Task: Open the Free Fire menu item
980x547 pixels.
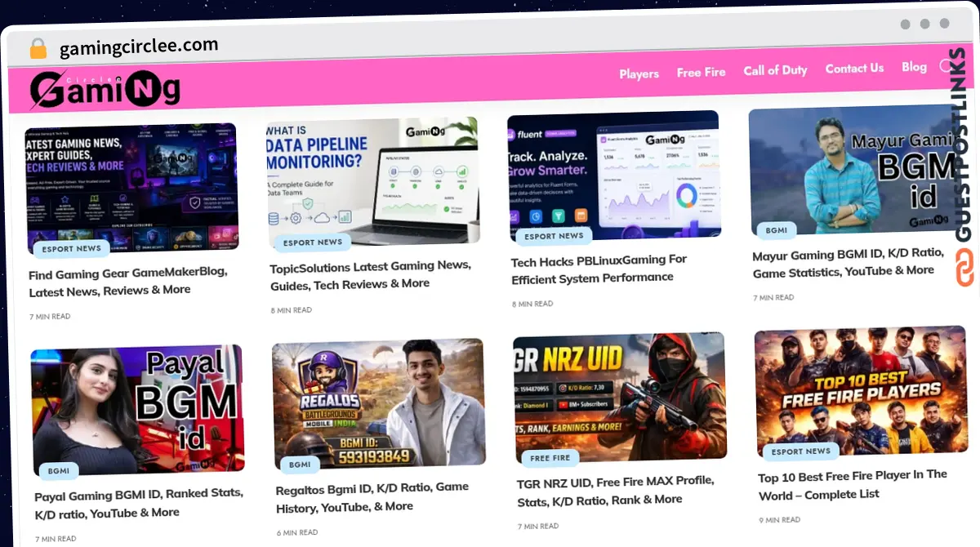Action: 701,72
